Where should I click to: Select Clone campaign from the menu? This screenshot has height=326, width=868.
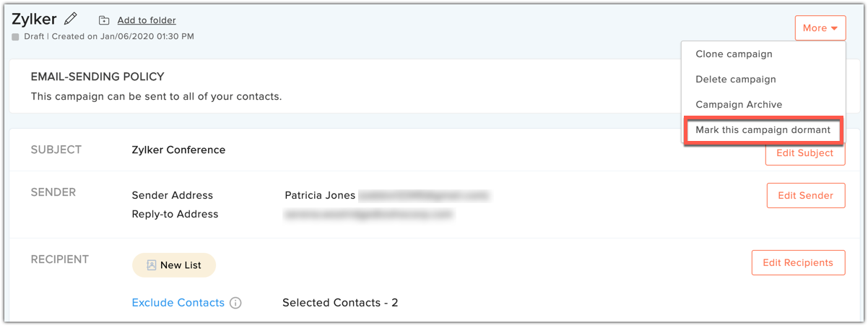pos(734,54)
